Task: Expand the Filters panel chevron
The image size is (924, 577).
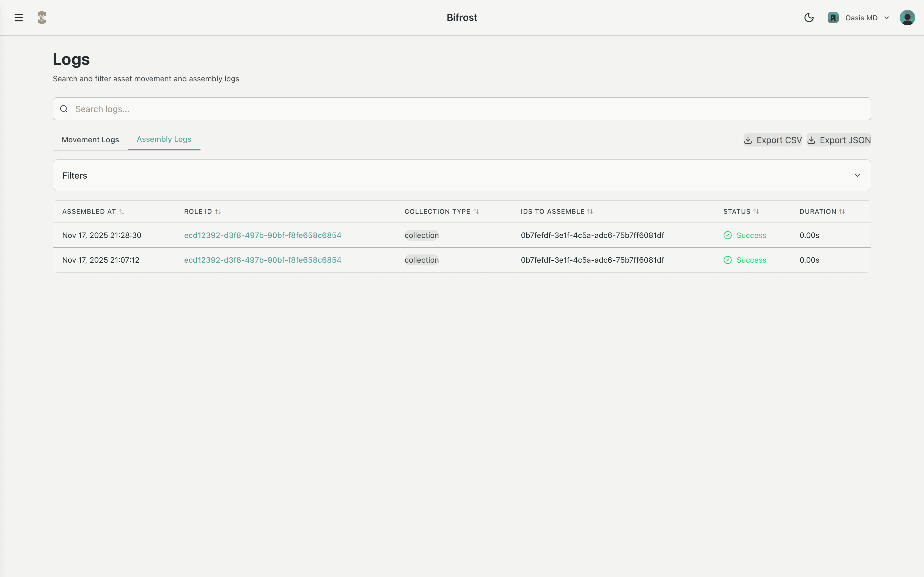Action: coord(857,175)
